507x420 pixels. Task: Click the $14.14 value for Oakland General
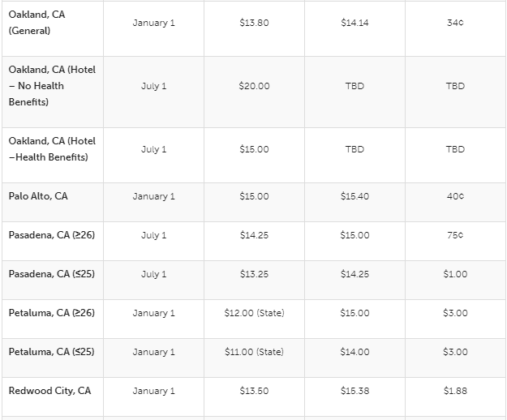tap(354, 23)
